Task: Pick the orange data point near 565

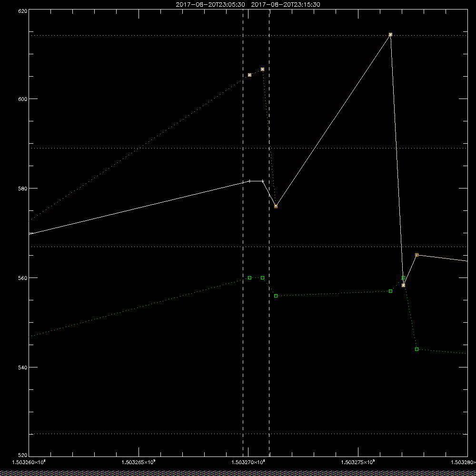Action: (416, 255)
